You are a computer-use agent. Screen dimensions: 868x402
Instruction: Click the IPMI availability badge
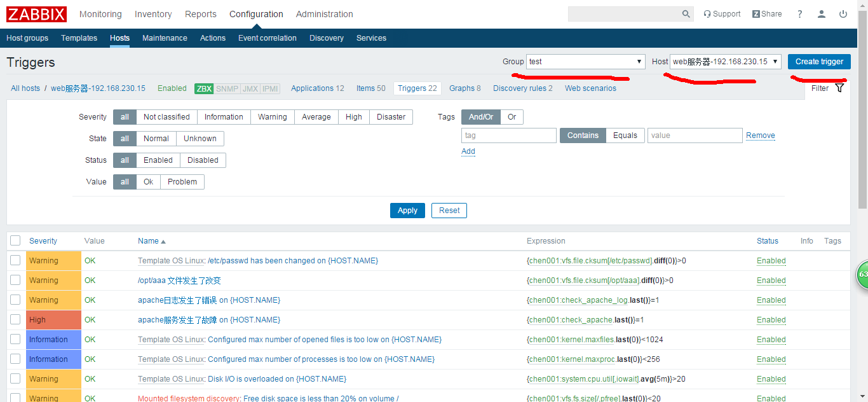pyautogui.click(x=271, y=88)
